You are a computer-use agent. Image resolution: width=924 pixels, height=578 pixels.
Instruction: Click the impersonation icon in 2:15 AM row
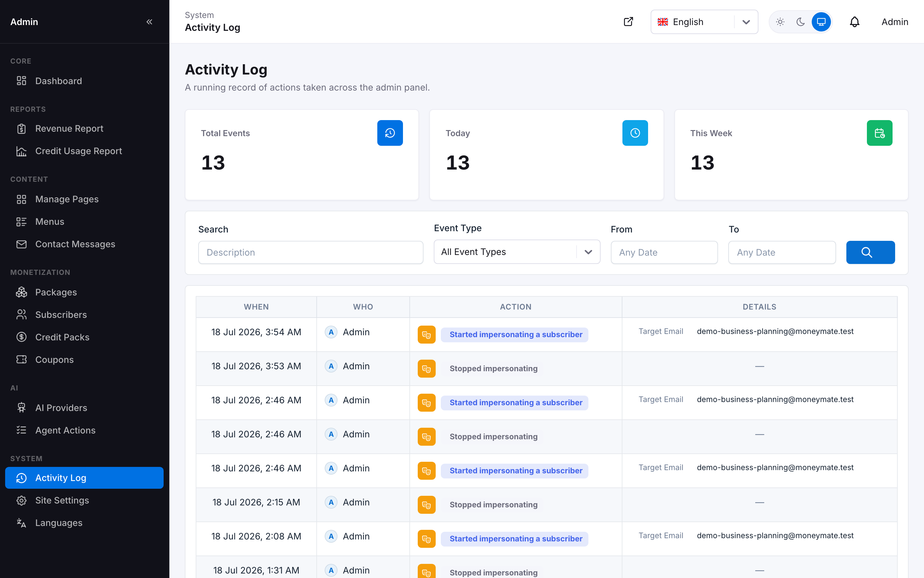[426, 504]
